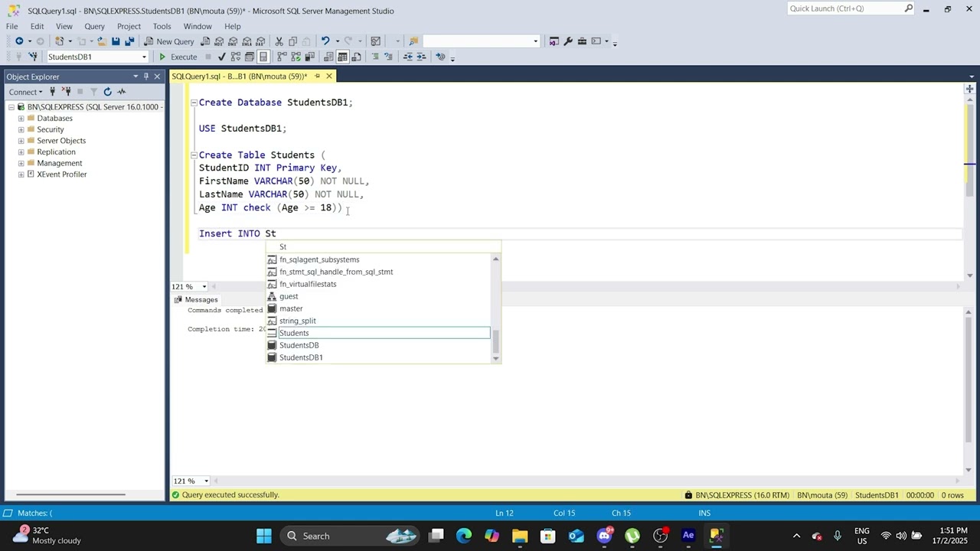The image size is (980, 551).
Task: Open File Explorer from the taskbar
Action: tap(520, 536)
